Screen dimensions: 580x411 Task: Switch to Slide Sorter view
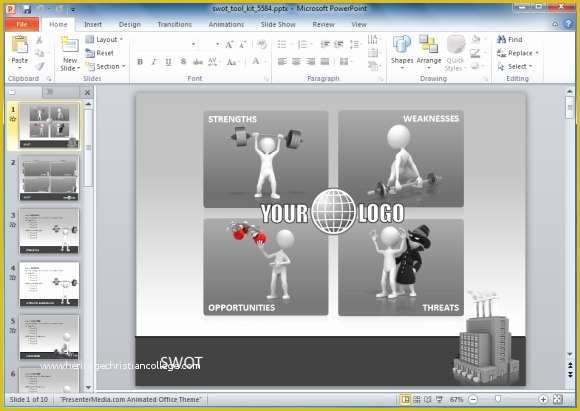pos(417,399)
